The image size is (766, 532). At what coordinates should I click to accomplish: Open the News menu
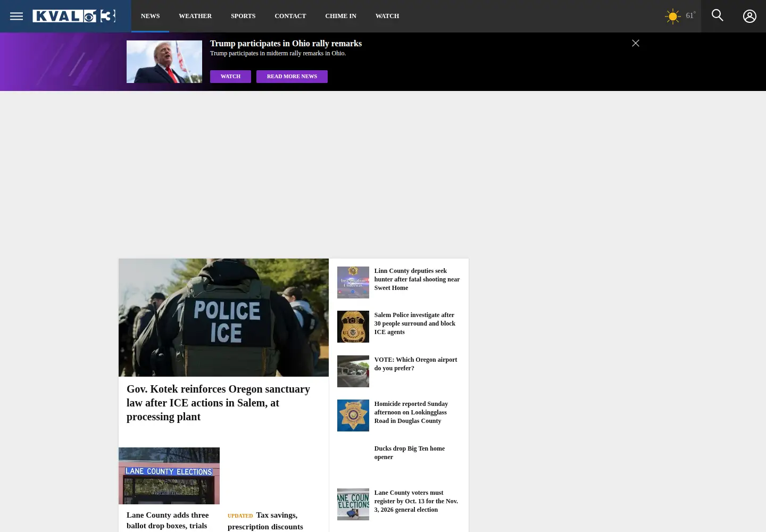pyautogui.click(x=150, y=16)
